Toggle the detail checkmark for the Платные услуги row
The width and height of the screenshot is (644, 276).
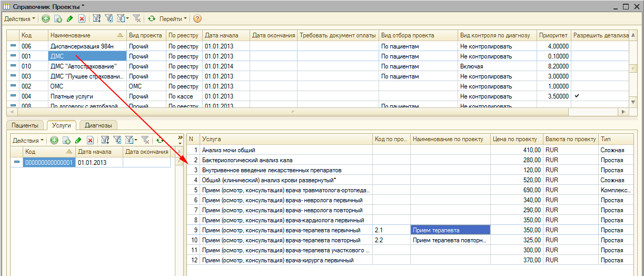[x=577, y=96]
